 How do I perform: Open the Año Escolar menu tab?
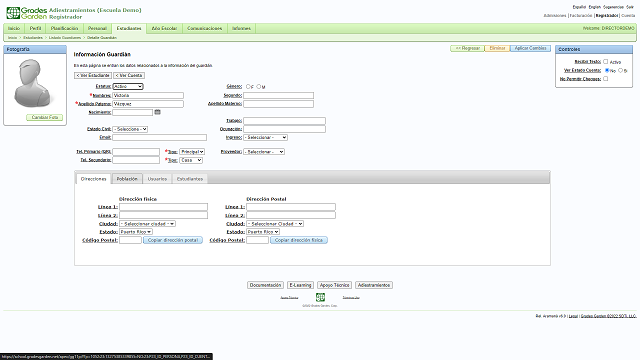click(164, 28)
